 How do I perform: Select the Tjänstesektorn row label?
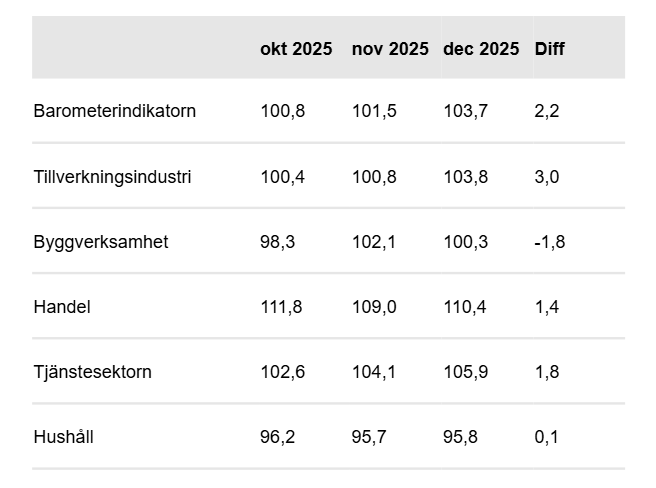pos(93,372)
